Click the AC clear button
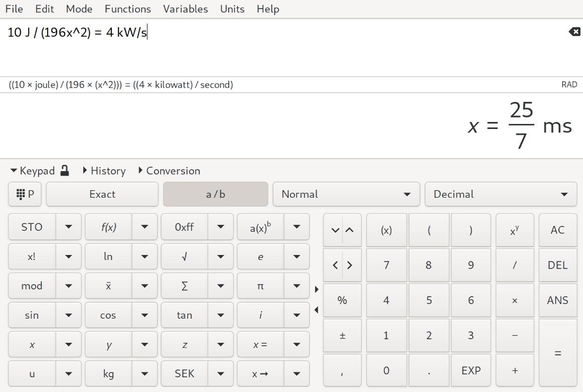 tap(558, 230)
